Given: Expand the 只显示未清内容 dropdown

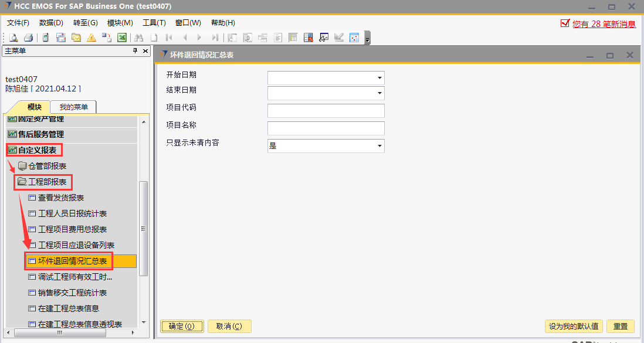Looking at the screenshot, I should 379,146.
